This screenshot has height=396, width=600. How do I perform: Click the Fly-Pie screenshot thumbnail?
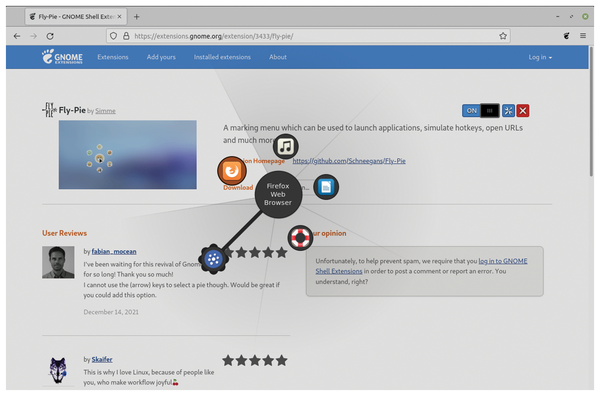128,155
